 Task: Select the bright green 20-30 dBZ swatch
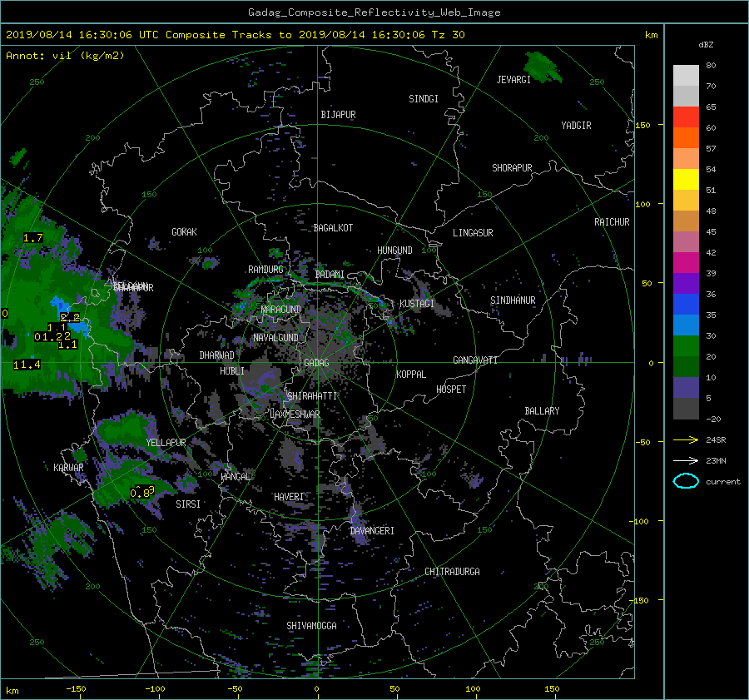686,346
